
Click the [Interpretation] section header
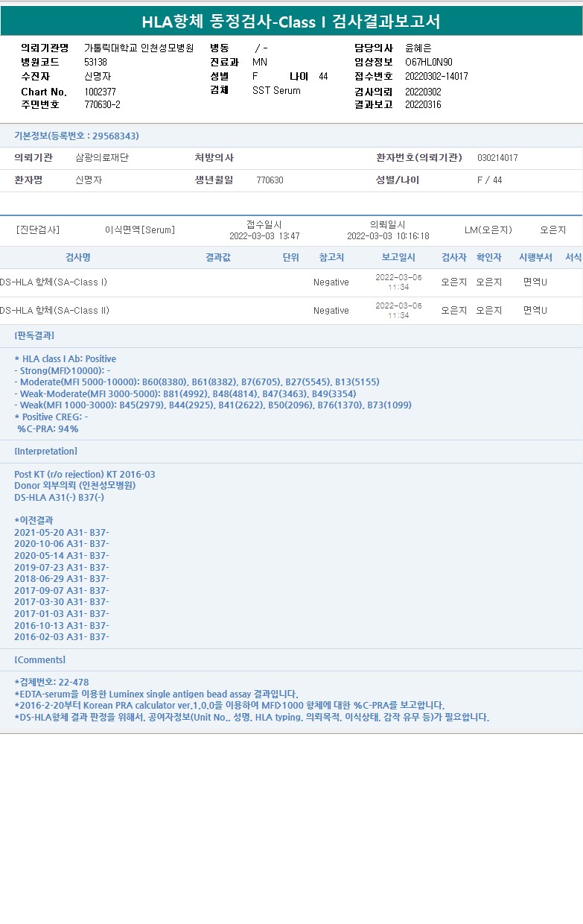click(x=45, y=451)
